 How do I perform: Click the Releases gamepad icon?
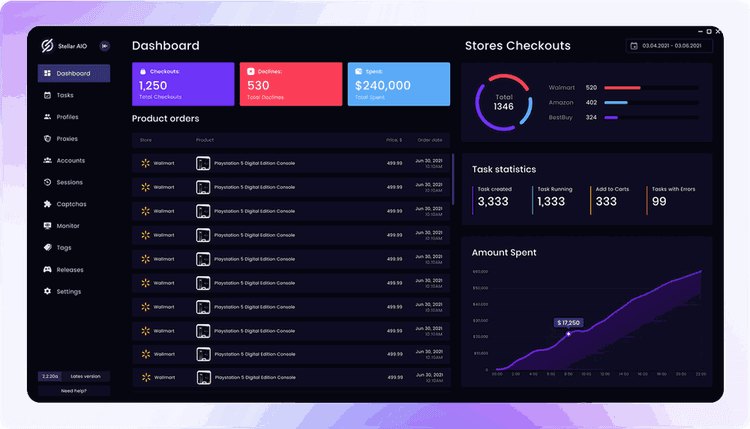click(x=47, y=270)
